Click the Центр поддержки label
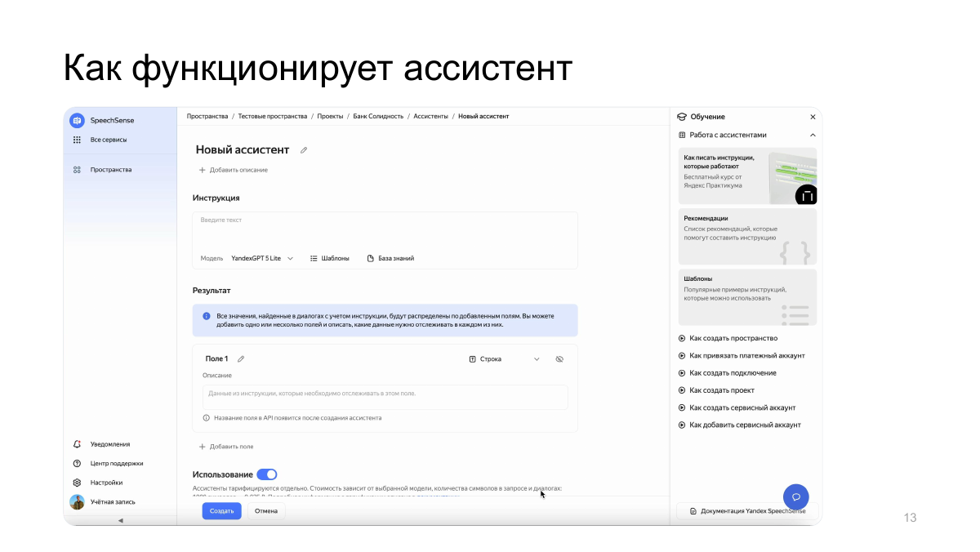Image resolution: width=980 pixels, height=552 pixels. coord(117,463)
